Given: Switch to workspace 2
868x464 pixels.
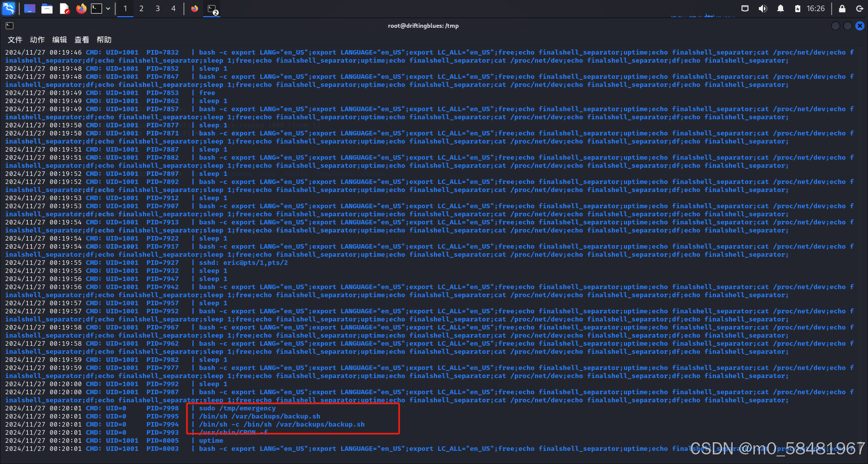Looking at the screenshot, I should pos(141,9).
